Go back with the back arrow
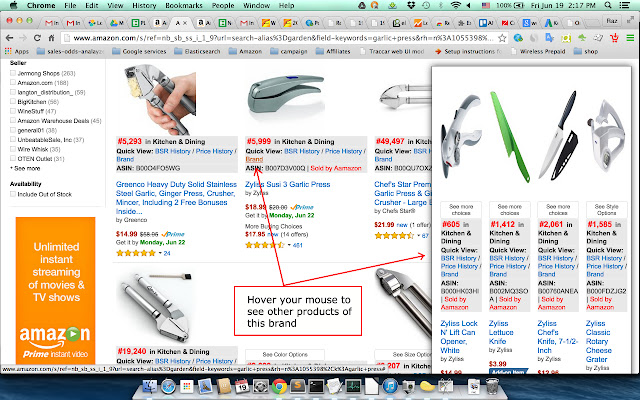 [x=9, y=38]
